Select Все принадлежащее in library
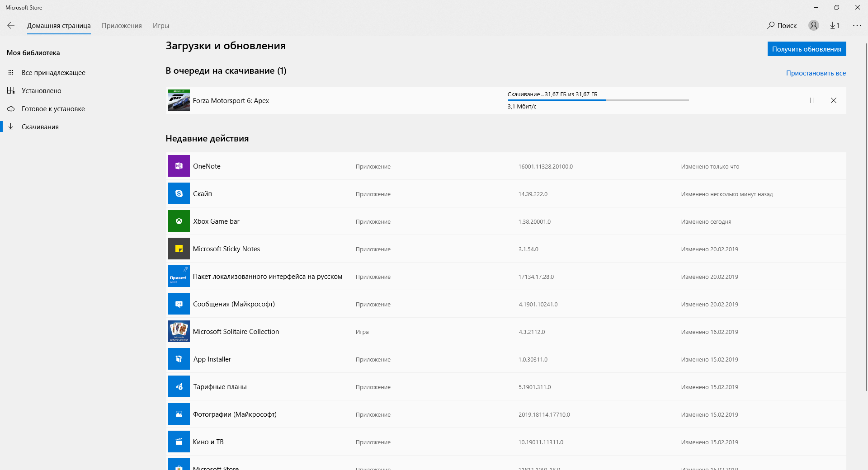This screenshot has height=470, width=868. 53,73
